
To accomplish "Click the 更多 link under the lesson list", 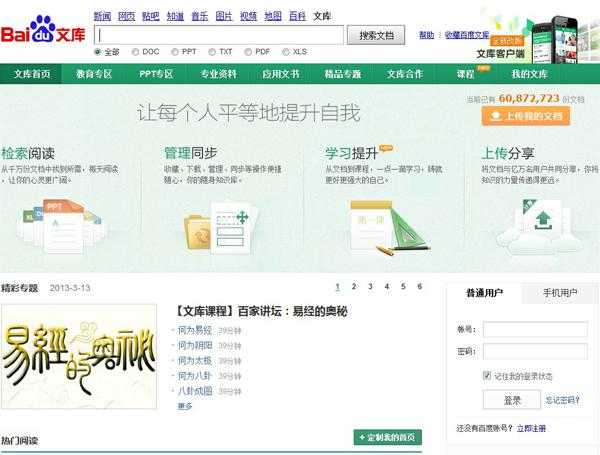I will click(x=185, y=406).
